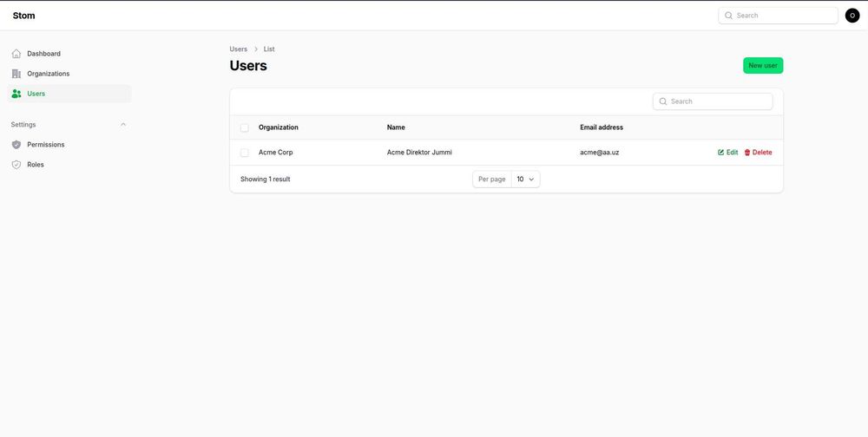
Task: Click the New user button
Action: click(763, 66)
